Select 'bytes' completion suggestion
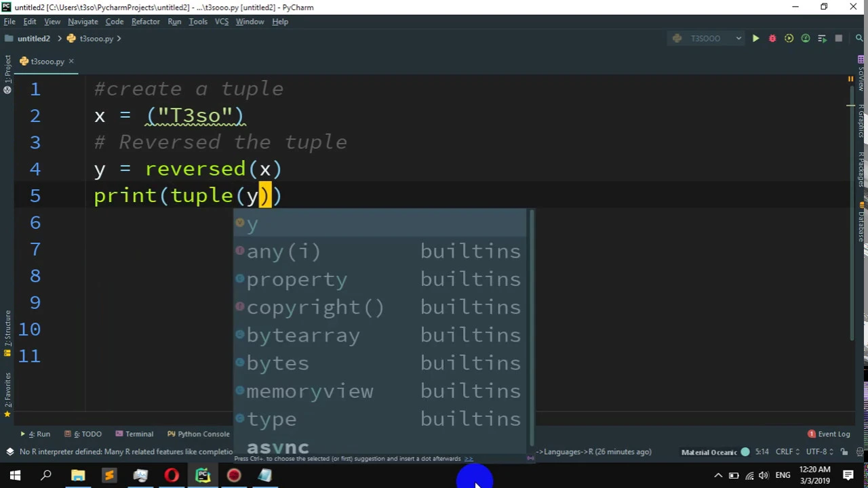 380,363
